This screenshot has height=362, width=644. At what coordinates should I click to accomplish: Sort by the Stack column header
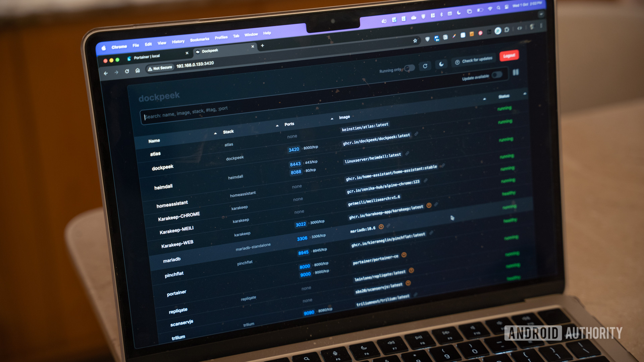(228, 132)
